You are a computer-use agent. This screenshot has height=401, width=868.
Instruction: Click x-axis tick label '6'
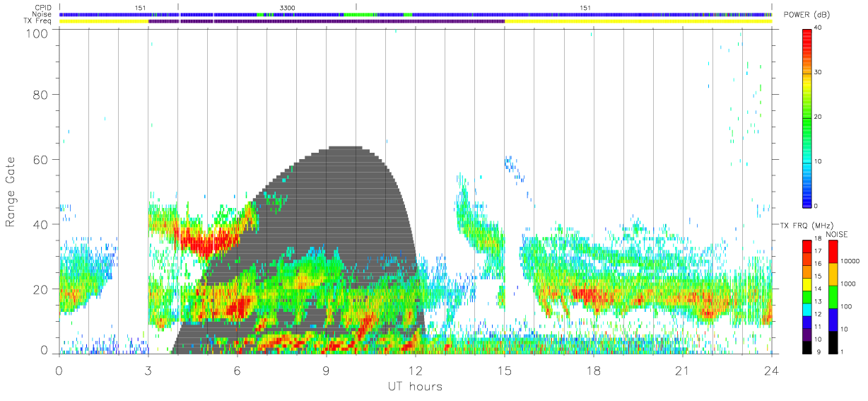237,371
